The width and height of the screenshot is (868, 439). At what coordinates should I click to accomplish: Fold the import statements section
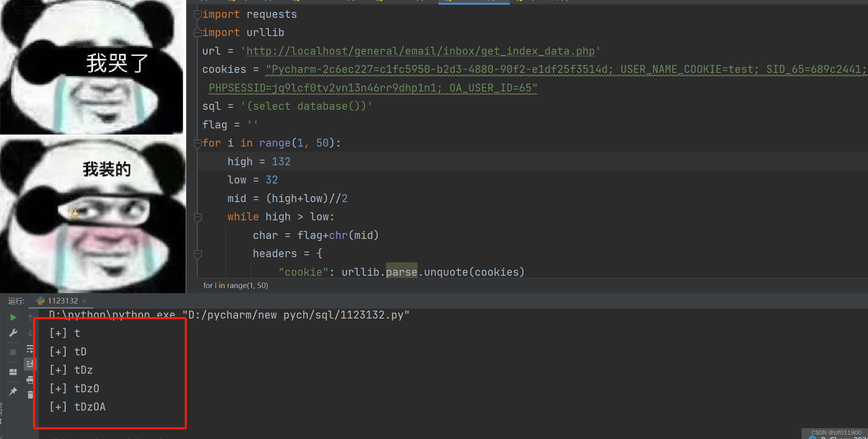click(x=197, y=15)
